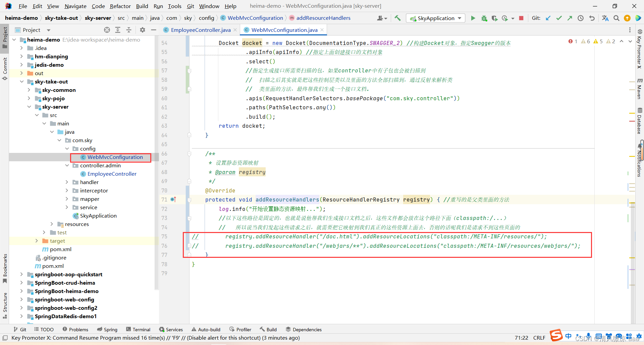
Task: Open the Dependencies tool window
Action: tap(304, 330)
